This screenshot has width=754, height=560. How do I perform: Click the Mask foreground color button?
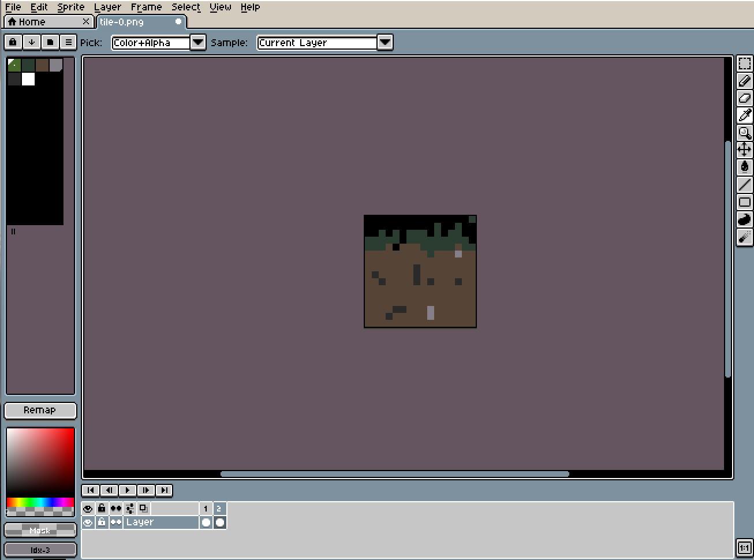(x=40, y=530)
